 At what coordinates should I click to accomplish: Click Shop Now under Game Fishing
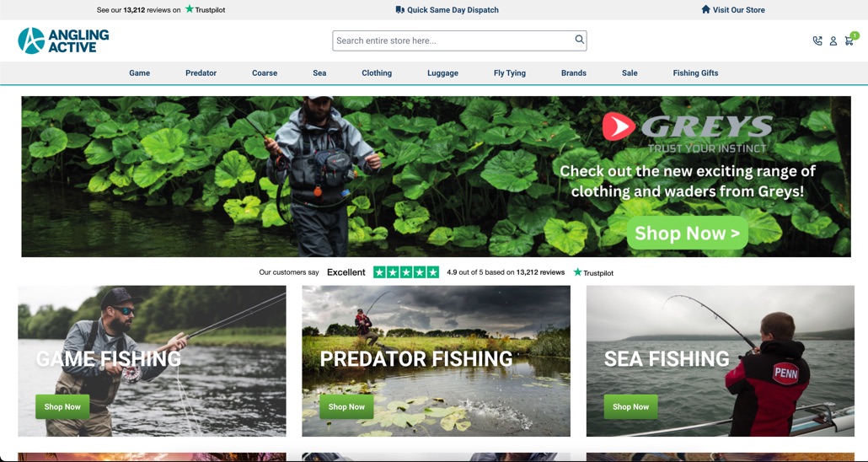point(62,406)
